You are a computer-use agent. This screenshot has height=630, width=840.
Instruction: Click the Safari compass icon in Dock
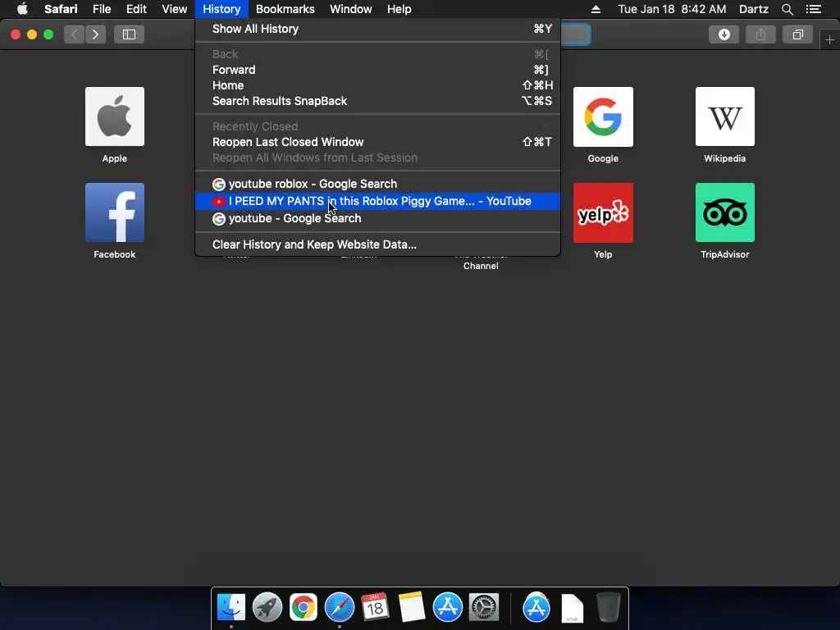[339, 607]
